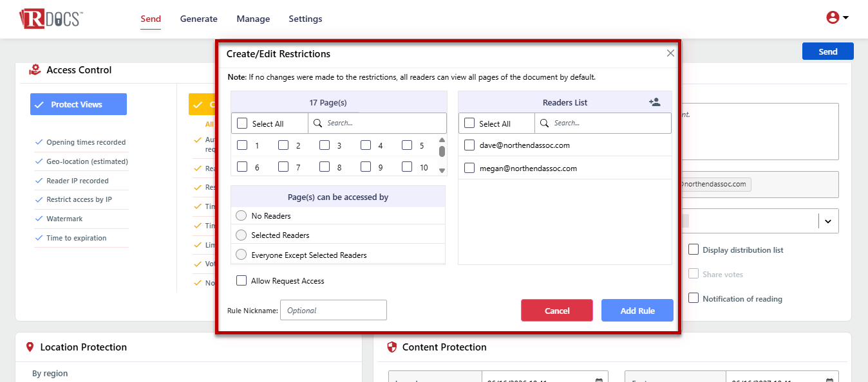This screenshot has width=868, height=382.
Task: Check the box for page 3
Action: point(325,145)
